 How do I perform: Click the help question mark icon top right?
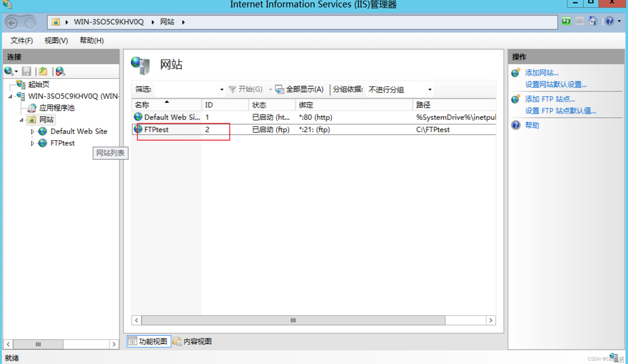pyautogui.click(x=609, y=21)
